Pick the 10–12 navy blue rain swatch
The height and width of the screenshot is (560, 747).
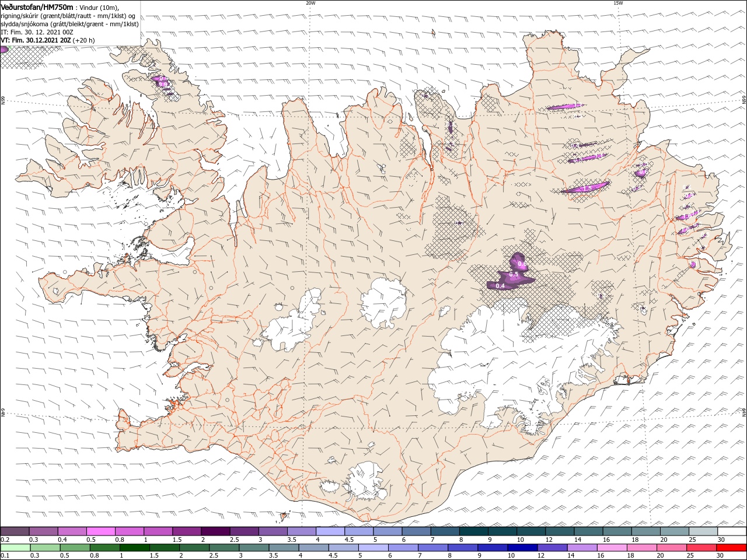[x=522, y=548]
